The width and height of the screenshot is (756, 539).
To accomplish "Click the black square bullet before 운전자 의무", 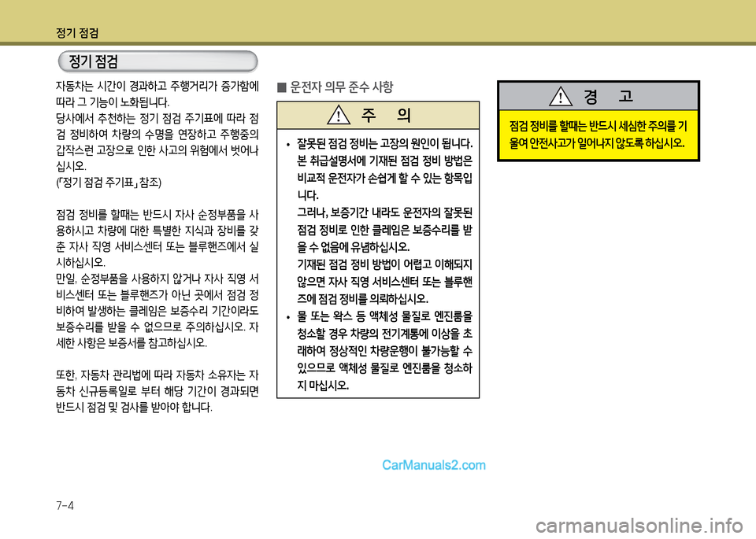I will pyautogui.click(x=282, y=87).
